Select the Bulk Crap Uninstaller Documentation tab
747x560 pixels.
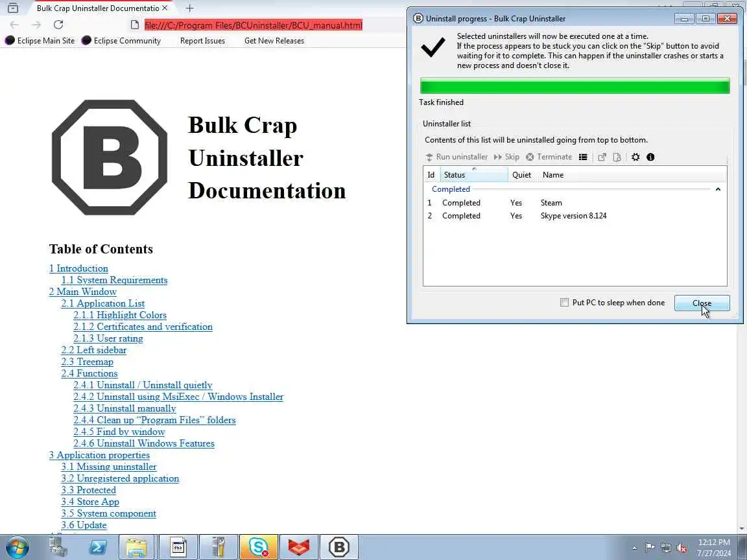(98, 8)
